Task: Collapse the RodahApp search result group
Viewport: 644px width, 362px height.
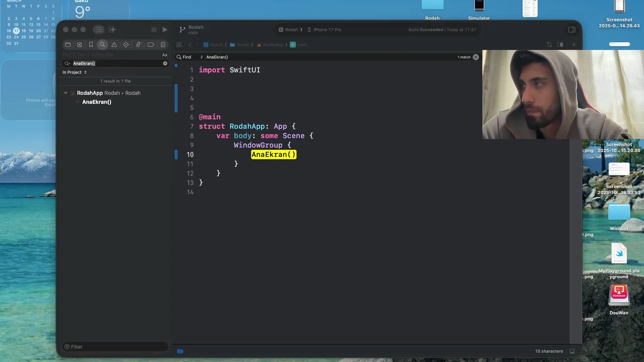Action: [x=65, y=93]
